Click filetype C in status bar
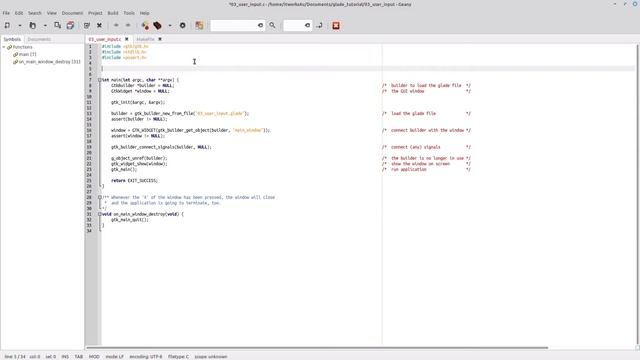Viewport: 640px width, 360px height. [178, 357]
